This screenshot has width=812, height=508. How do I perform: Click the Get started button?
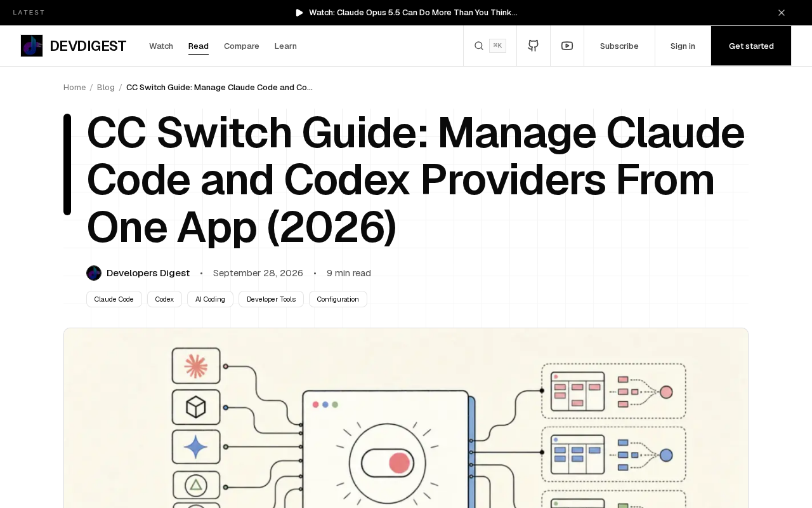(751, 46)
